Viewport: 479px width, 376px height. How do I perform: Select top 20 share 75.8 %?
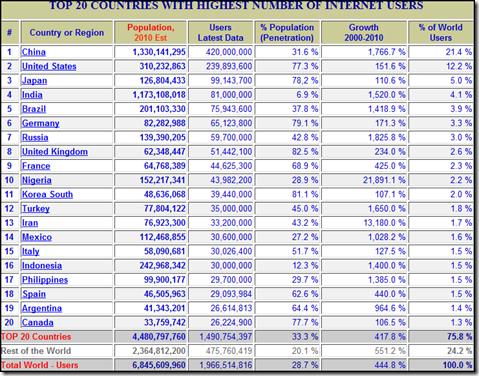[459, 337]
